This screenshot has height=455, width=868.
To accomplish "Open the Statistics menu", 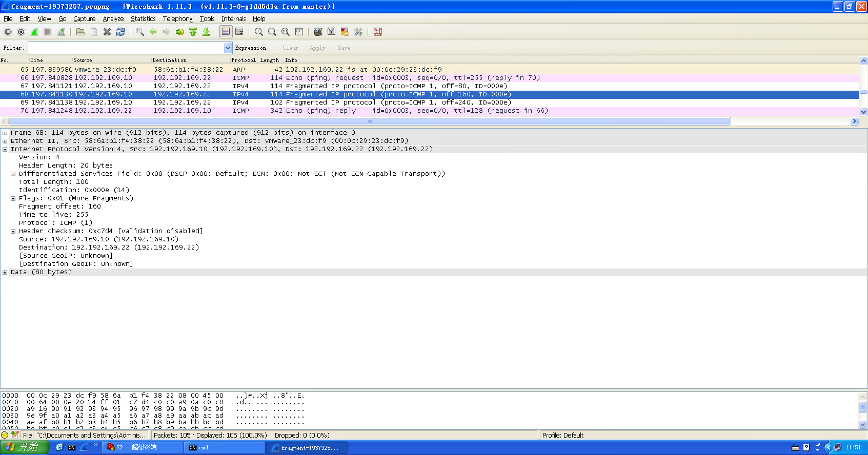I will click(x=143, y=19).
